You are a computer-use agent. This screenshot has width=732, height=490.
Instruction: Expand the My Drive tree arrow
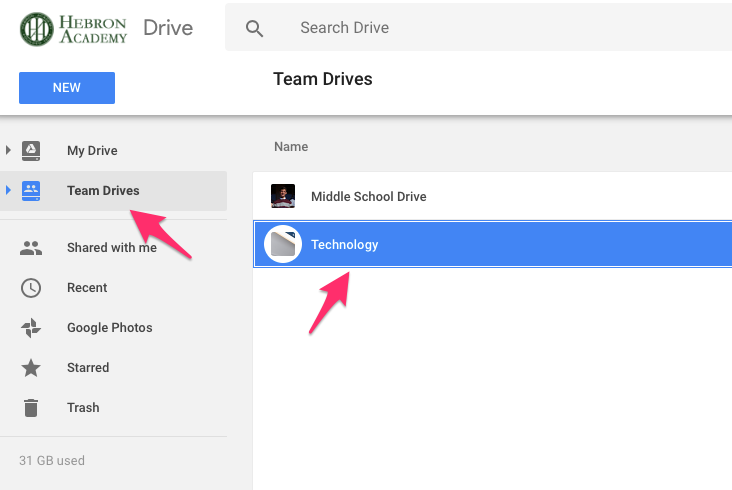[x=8, y=150]
